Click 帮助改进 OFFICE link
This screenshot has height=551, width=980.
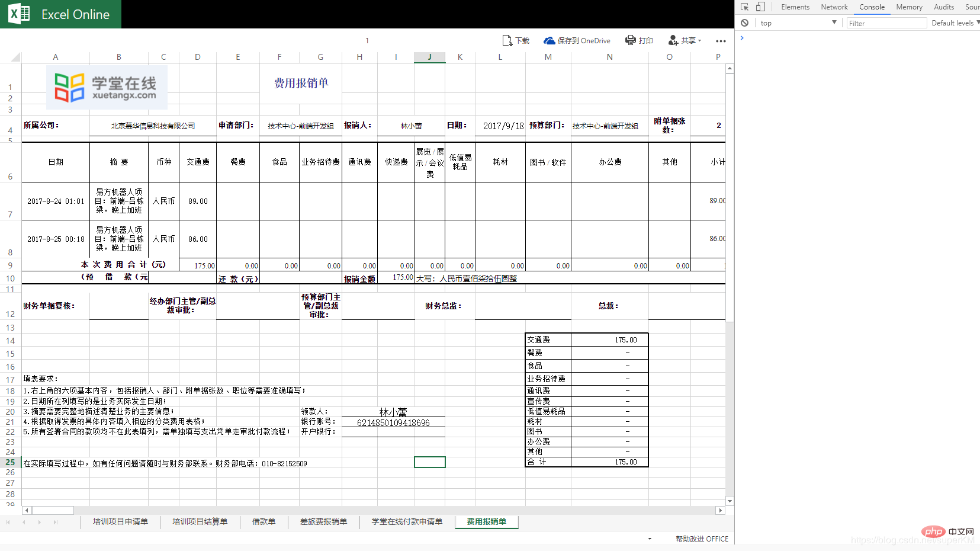click(702, 539)
